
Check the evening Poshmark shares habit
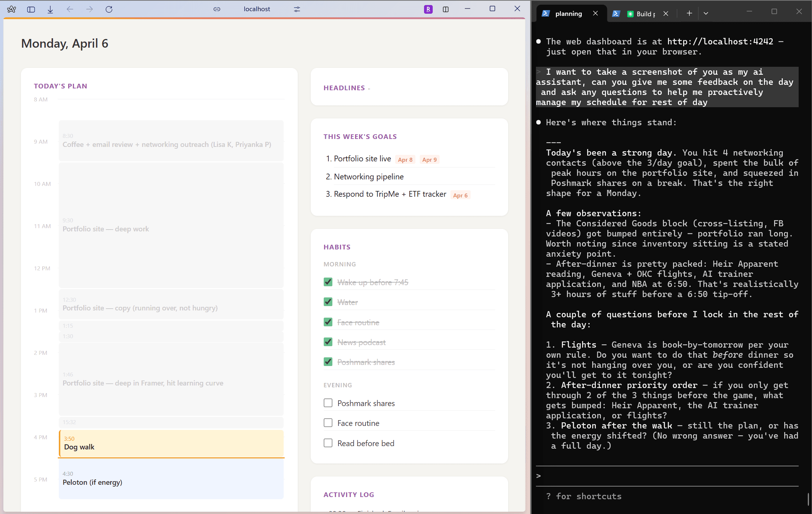(x=328, y=403)
